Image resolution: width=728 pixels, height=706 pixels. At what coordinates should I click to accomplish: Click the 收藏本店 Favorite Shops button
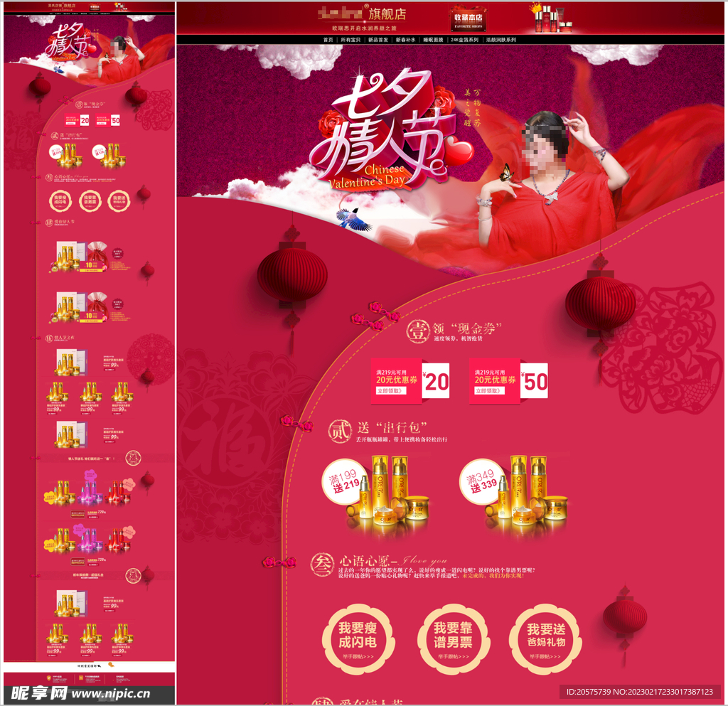pos(468,19)
